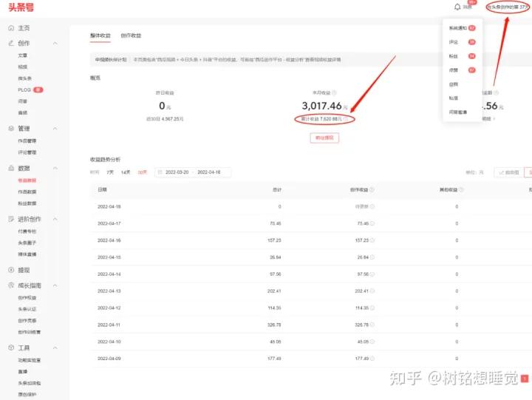Open PLOG under 创作
Image resolution: width=532 pixels, height=400 pixels.
(24, 89)
